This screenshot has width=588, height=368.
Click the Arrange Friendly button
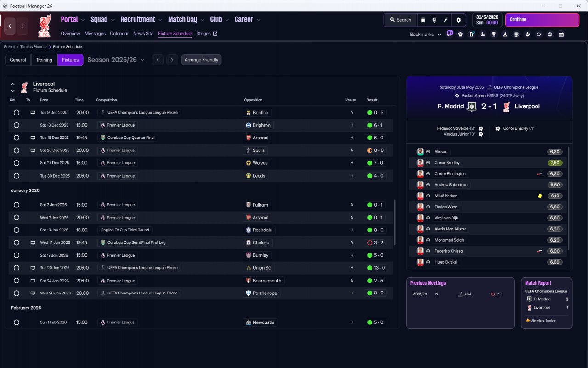point(201,60)
